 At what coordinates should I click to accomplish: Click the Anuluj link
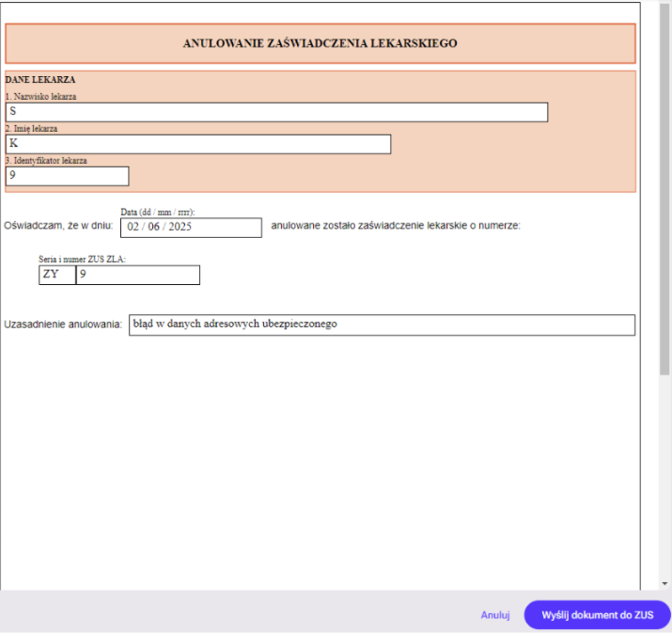pos(495,615)
